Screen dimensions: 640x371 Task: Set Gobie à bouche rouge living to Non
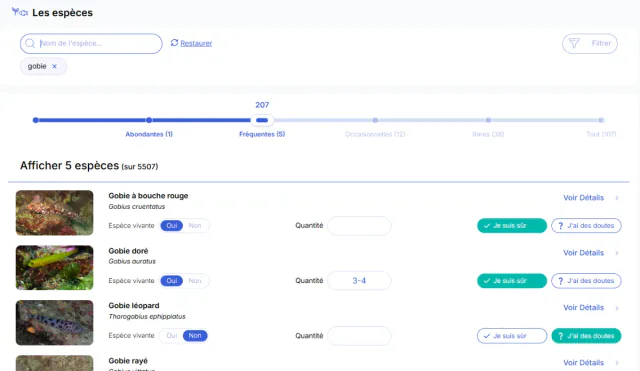point(195,226)
